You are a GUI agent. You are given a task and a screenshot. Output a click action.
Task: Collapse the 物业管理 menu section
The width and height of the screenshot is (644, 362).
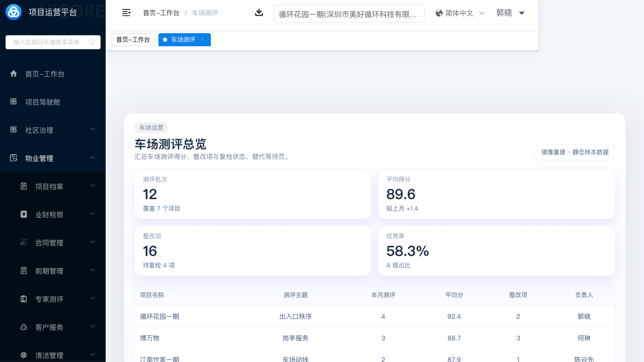[x=93, y=158]
